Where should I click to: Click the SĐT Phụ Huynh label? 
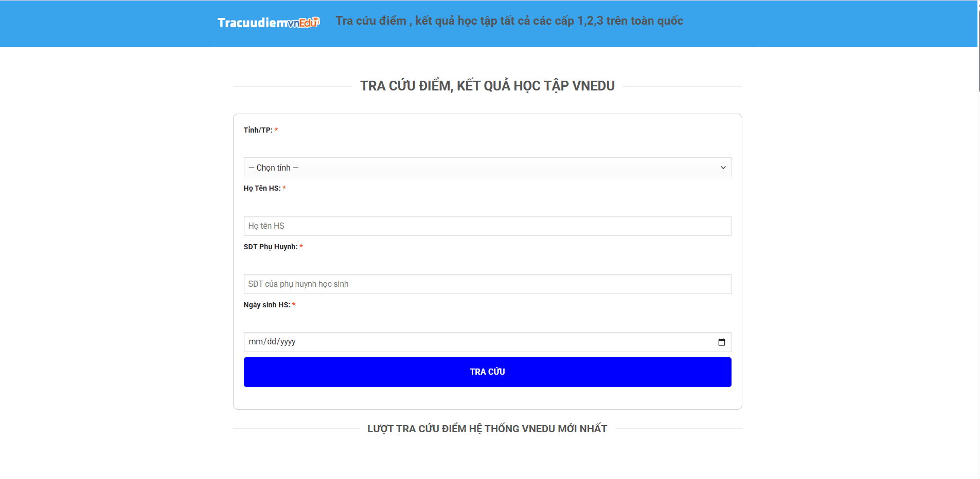[x=270, y=247]
